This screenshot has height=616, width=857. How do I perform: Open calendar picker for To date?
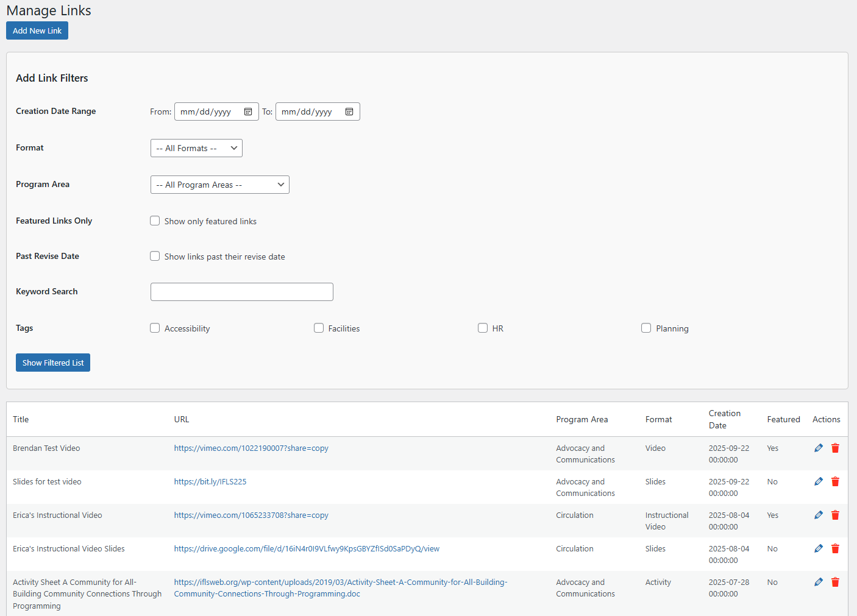coord(349,112)
